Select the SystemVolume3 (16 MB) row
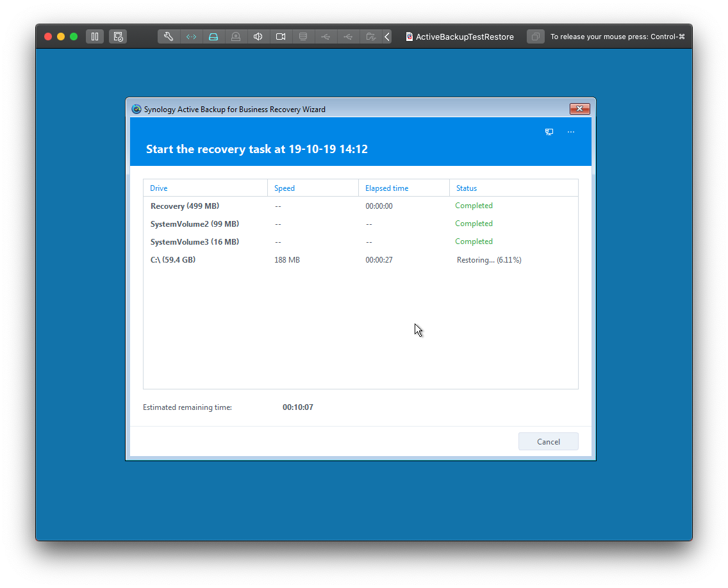 [x=361, y=241]
